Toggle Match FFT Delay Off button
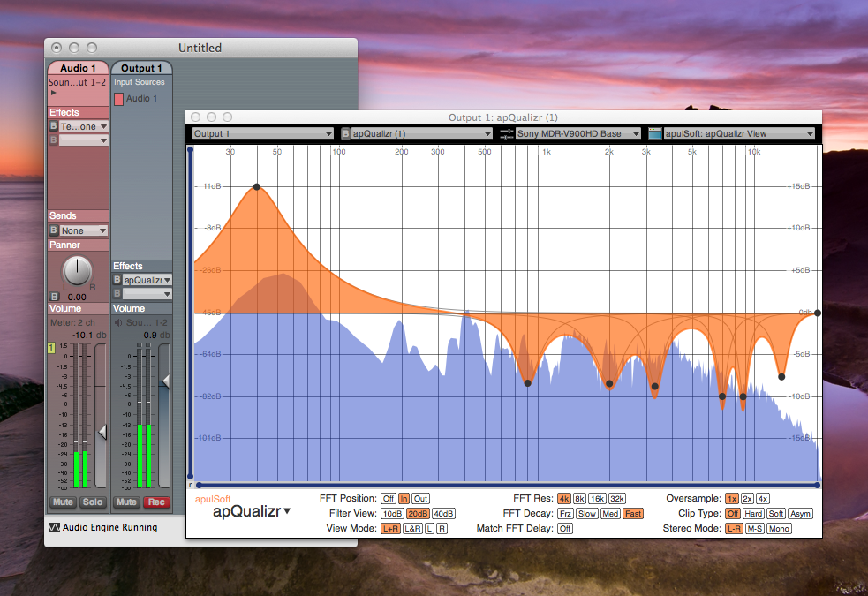This screenshot has width=868, height=596. coord(565,529)
